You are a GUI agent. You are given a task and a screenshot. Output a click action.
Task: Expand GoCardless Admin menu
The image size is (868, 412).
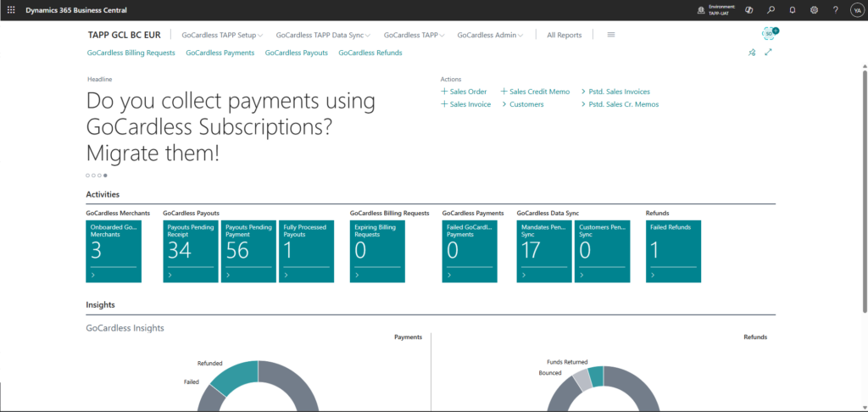point(490,35)
